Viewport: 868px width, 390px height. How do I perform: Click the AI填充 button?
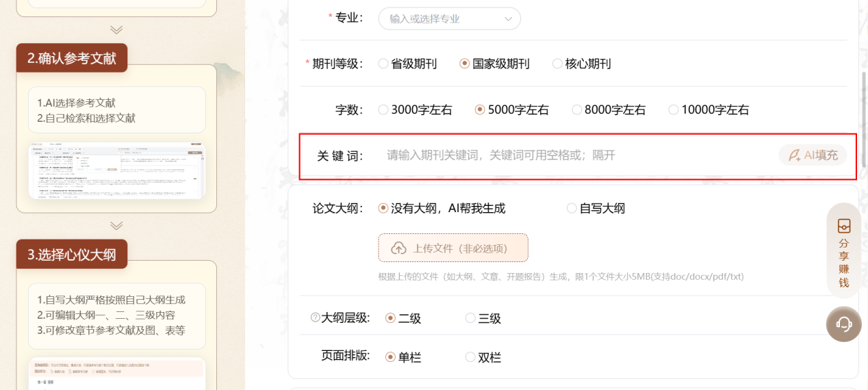click(813, 155)
